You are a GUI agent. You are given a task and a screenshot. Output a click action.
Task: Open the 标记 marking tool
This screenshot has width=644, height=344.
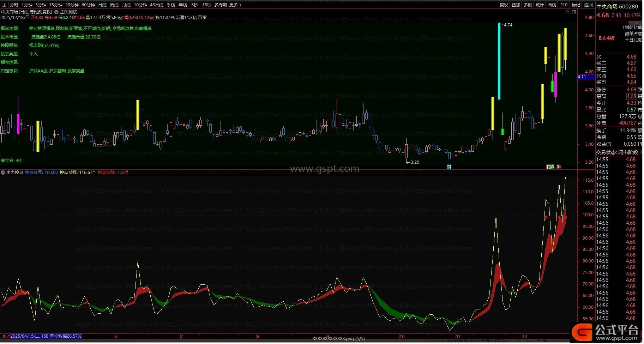[576, 5]
